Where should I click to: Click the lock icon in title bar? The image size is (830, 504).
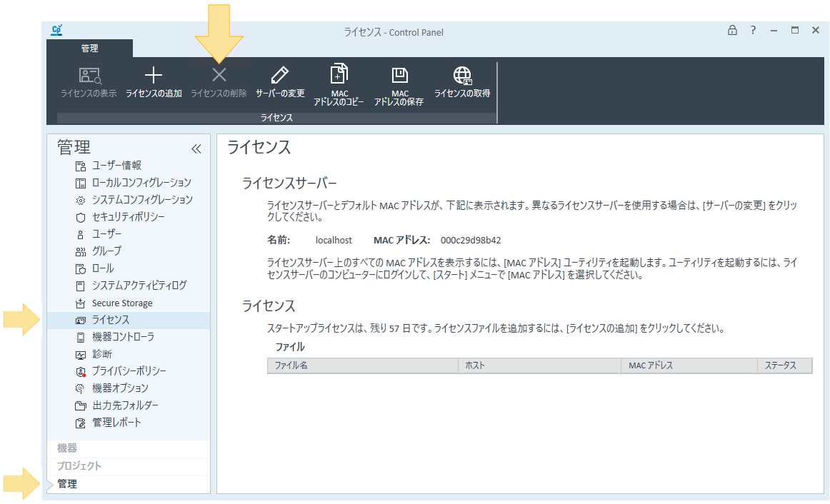732,31
